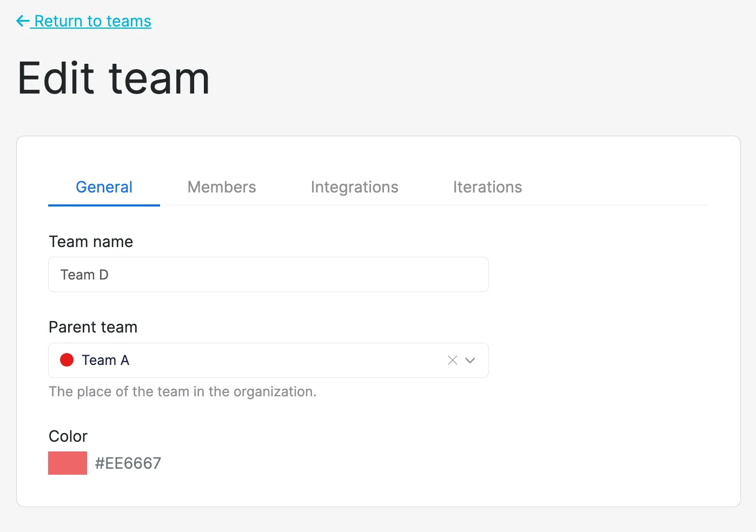Viewport: 756px width, 532px height.
Task: Click the Edit team heading
Action: pos(114,78)
